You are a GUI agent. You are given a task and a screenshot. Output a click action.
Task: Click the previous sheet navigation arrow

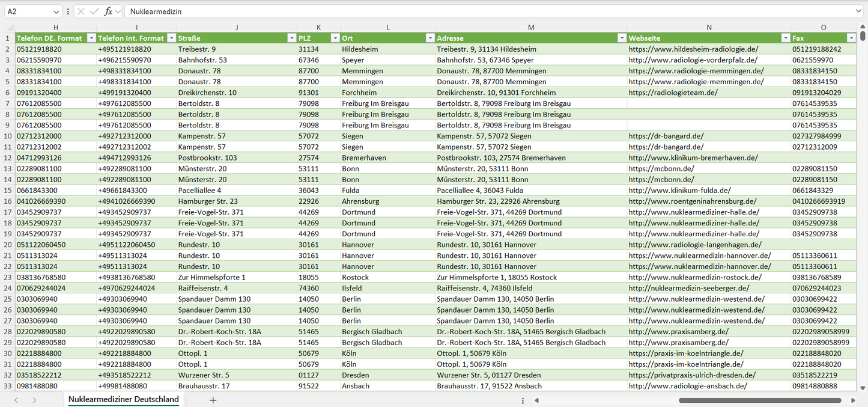16,400
